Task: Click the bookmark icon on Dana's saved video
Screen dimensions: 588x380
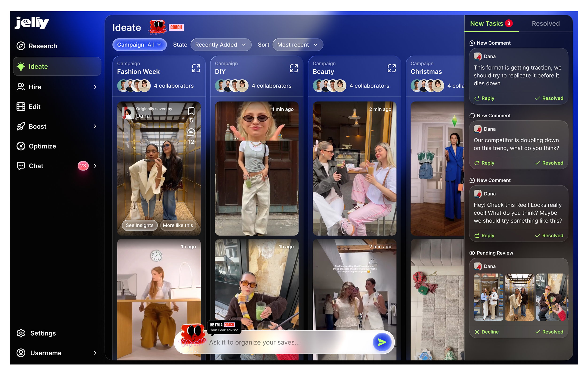Action: [191, 111]
